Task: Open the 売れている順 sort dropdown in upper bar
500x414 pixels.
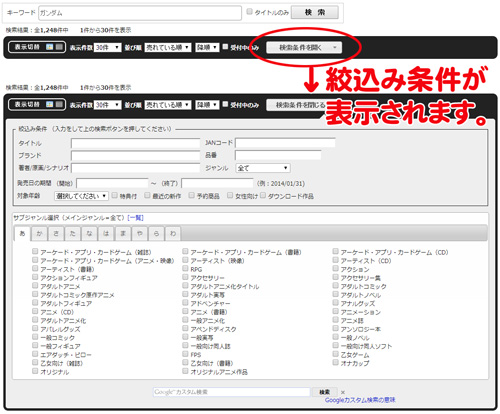Action: point(168,47)
